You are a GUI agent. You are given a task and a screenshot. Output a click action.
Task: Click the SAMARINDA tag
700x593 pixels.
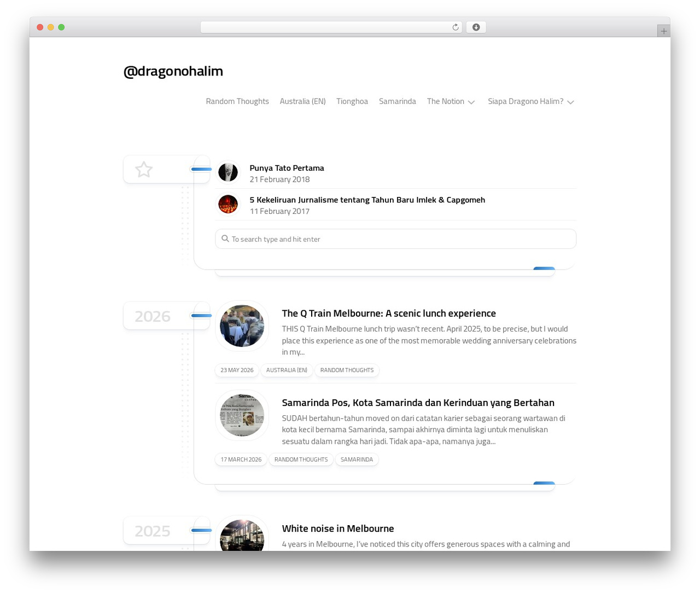coord(357,460)
